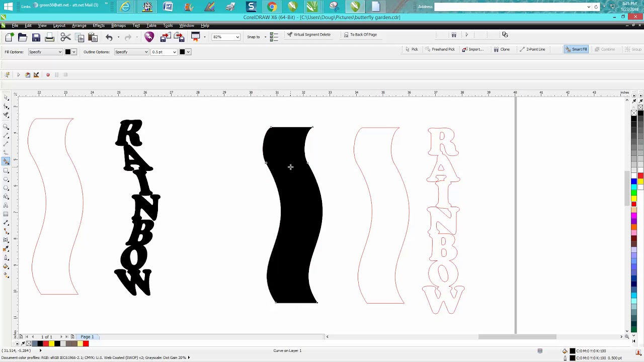The width and height of the screenshot is (644, 362).
Task: Open the Outline Options Specify dropdown
Action: [x=131, y=52]
